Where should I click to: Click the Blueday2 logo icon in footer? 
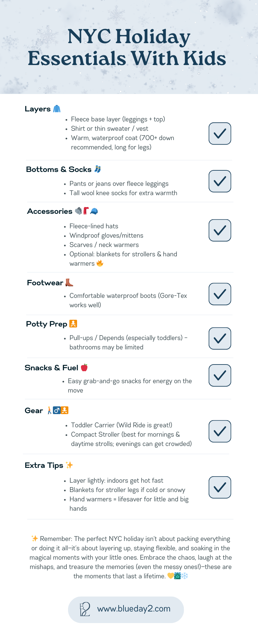click(85, 609)
